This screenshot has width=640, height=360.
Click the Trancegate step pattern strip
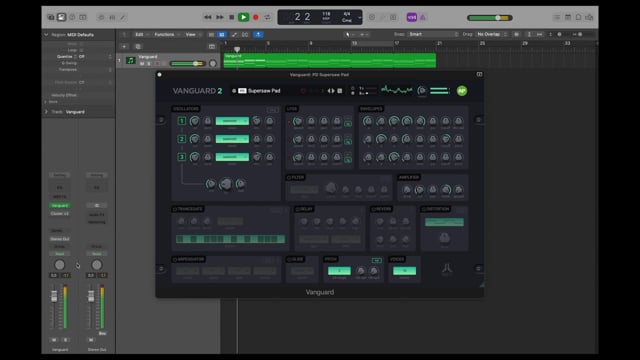coord(230,239)
